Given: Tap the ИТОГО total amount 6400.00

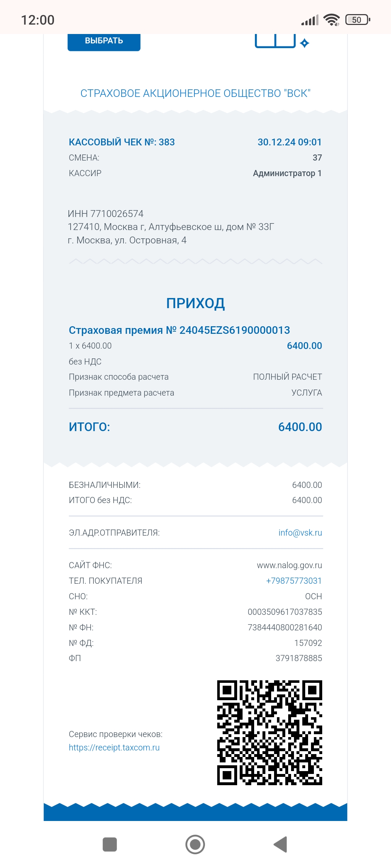Looking at the screenshot, I should coord(300,427).
